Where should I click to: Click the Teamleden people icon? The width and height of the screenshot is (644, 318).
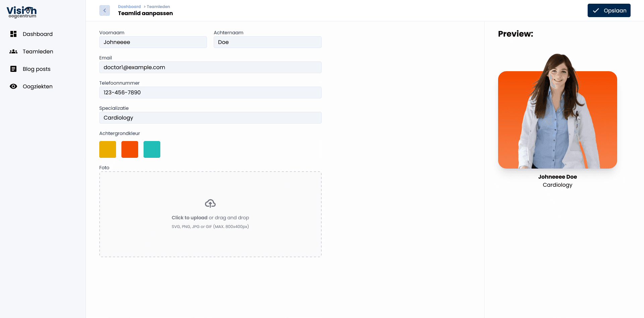click(13, 51)
